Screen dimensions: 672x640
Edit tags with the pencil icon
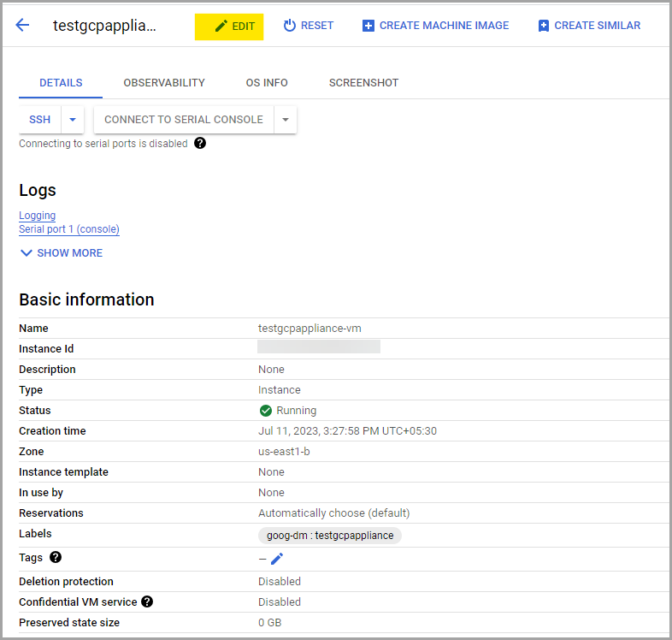pos(277,559)
